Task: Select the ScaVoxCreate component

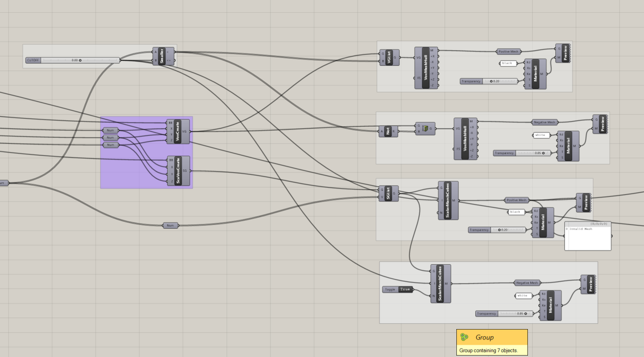Action: tap(178, 171)
